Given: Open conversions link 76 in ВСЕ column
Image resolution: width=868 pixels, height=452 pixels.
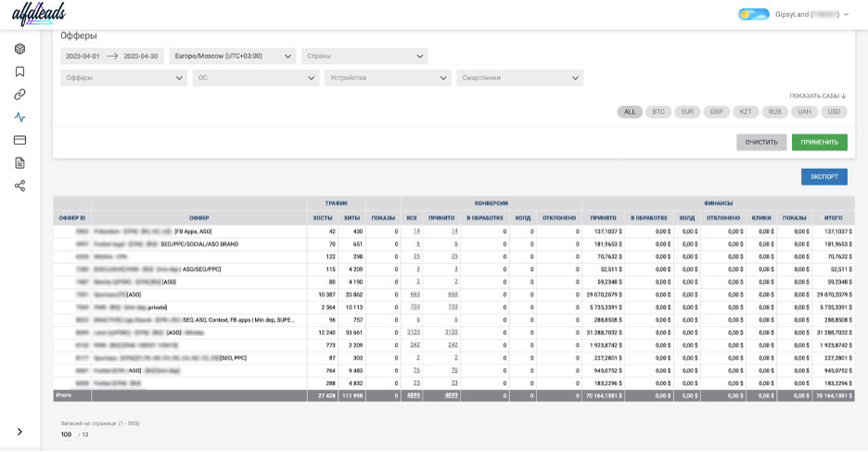Looking at the screenshot, I should pos(416,370).
